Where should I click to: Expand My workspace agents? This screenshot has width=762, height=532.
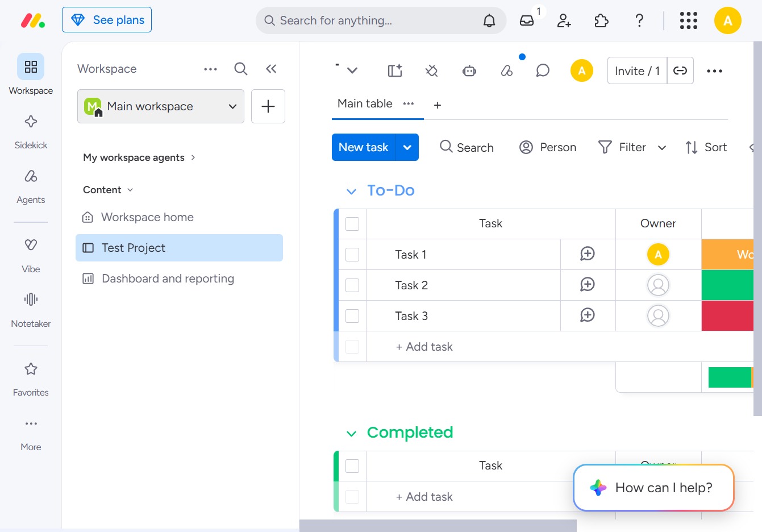[x=139, y=157]
